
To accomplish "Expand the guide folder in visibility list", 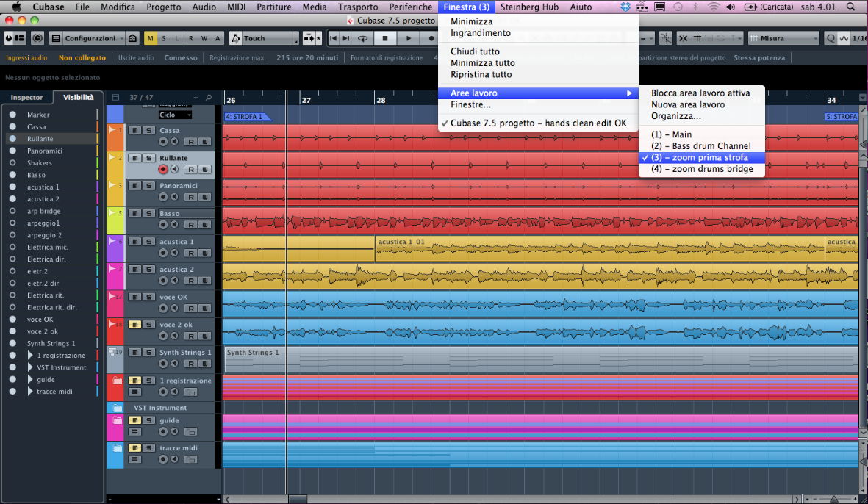I will coord(30,380).
